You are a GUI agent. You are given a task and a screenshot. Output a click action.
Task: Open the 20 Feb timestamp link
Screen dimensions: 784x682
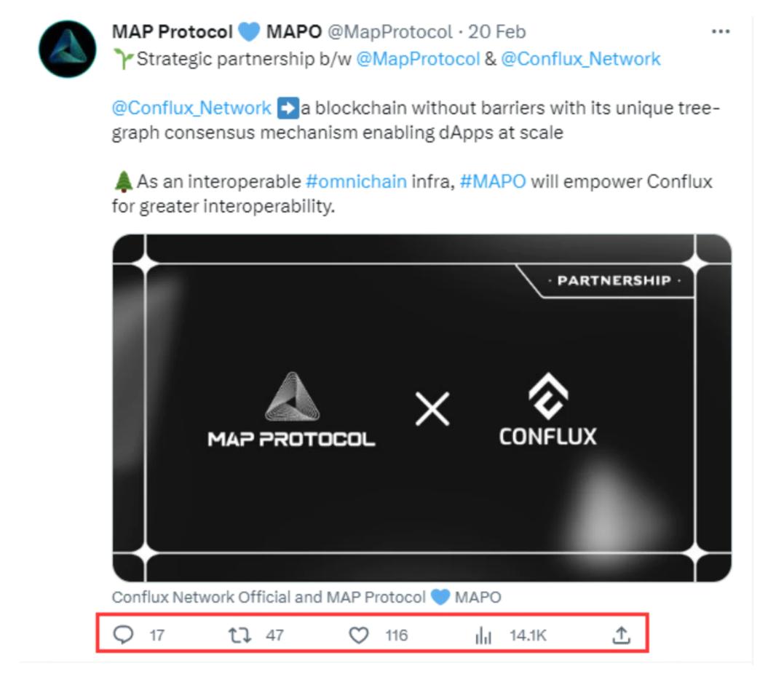tap(496, 32)
